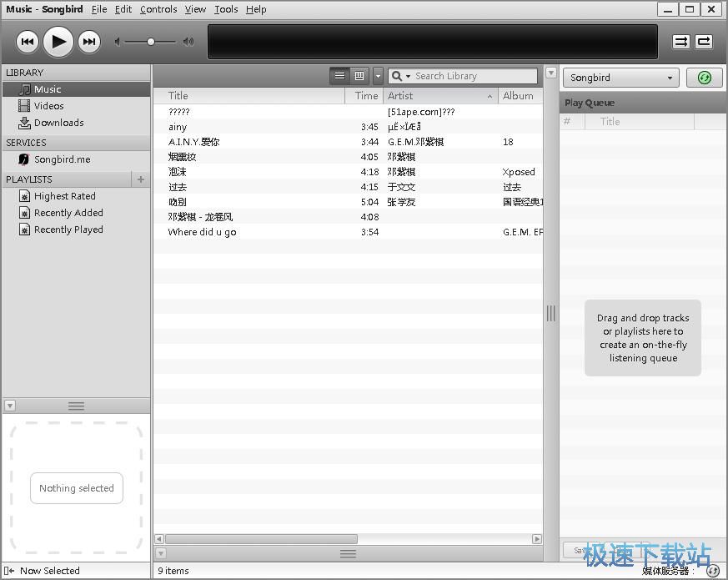Toggle repeat playback mode

coord(704,41)
